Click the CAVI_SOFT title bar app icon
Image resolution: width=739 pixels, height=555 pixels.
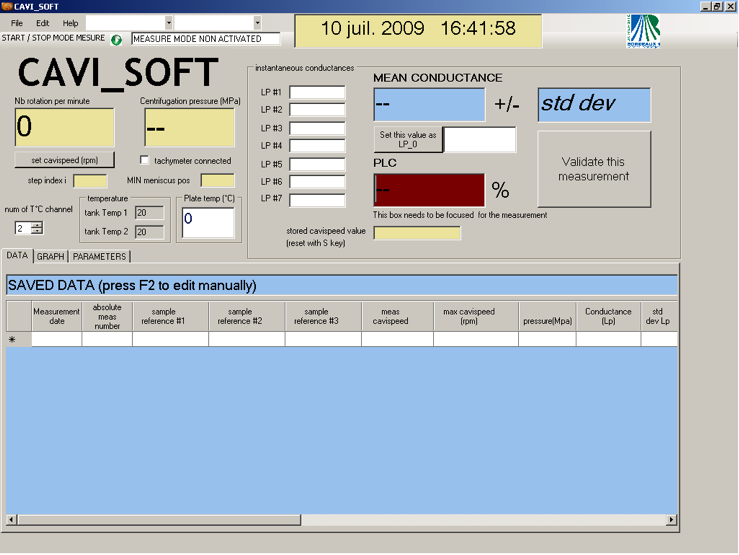click(7, 6)
